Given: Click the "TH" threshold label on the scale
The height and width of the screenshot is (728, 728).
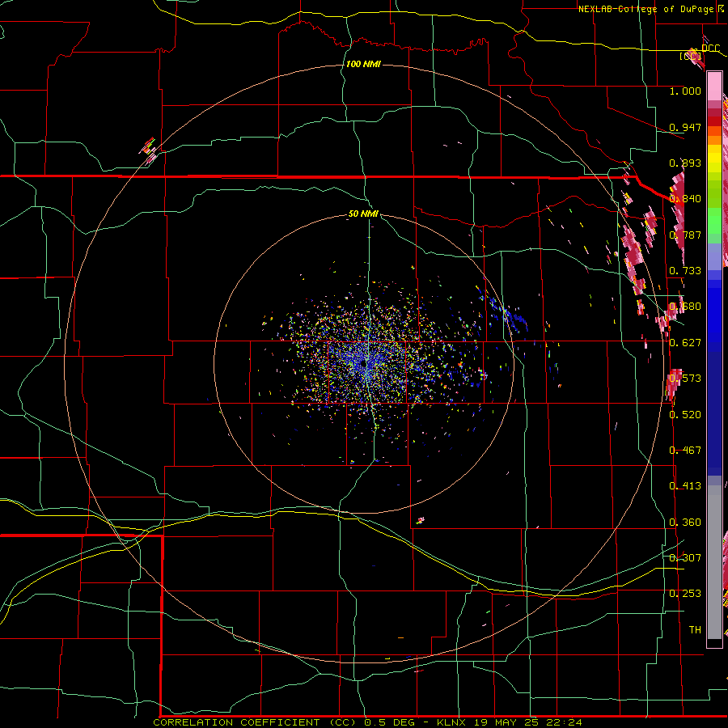Looking at the screenshot, I should tap(695, 630).
